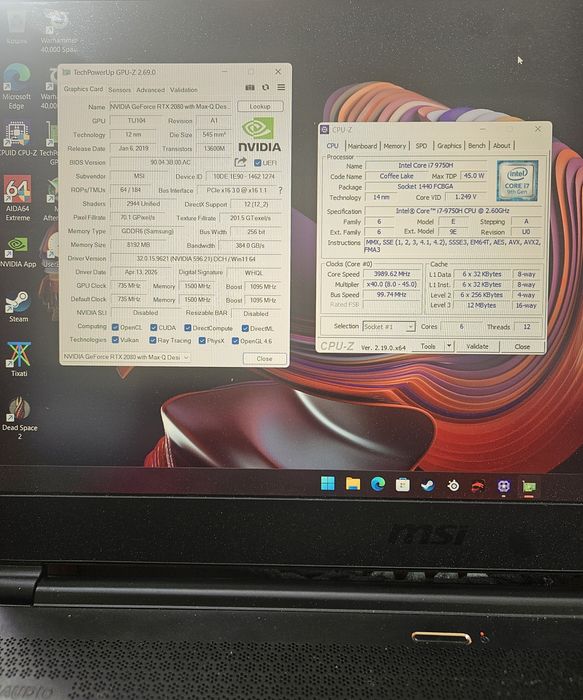Click the Memory Type value GDDR6 (Samsung)
Image resolution: width=583 pixels, height=700 pixels.
(x=147, y=231)
